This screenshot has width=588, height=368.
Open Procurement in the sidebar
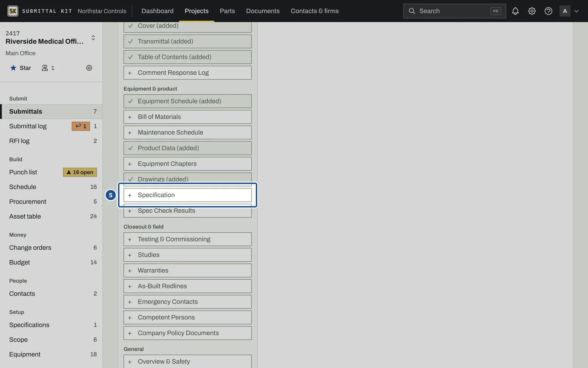pos(51,202)
